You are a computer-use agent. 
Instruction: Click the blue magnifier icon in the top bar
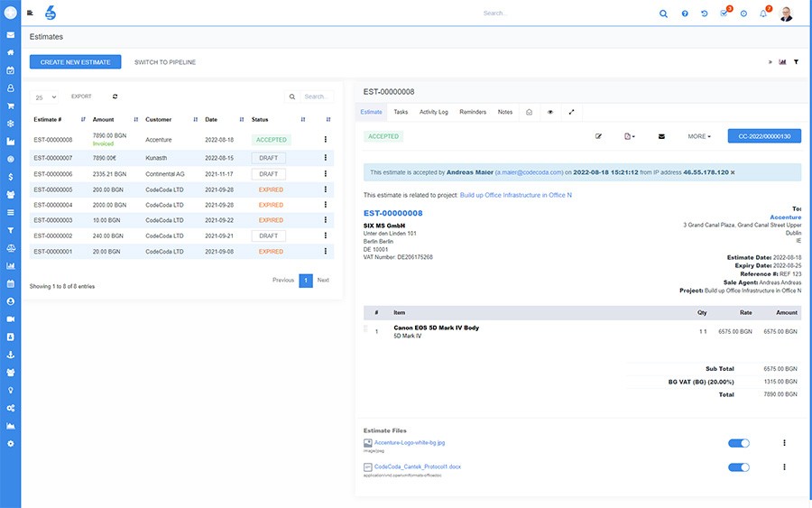coord(663,14)
